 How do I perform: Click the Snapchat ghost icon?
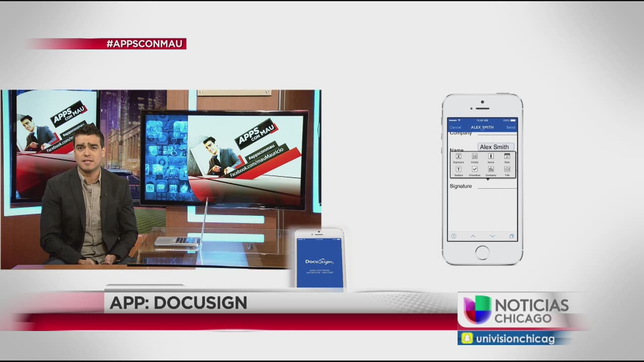467,338
